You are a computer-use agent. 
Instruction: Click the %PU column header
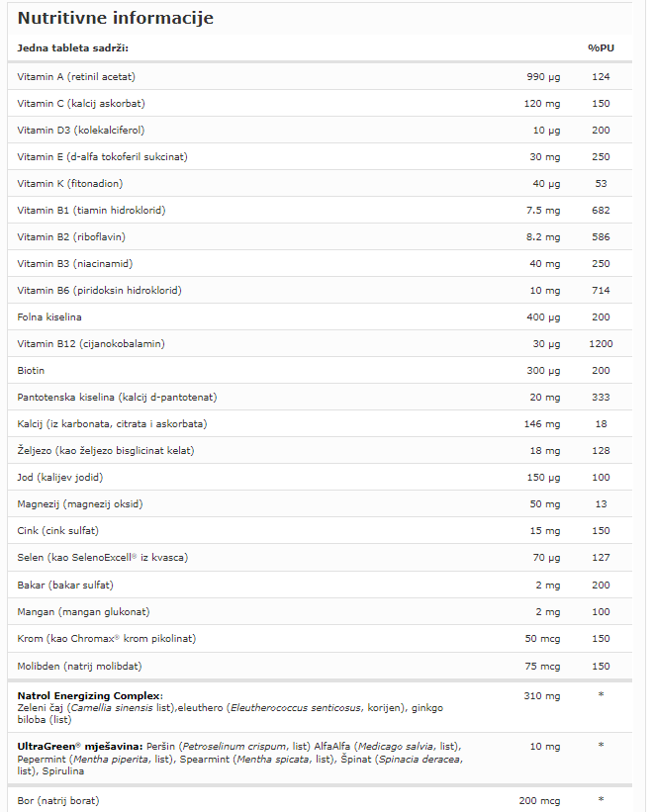pyautogui.click(x=601, y=48)
